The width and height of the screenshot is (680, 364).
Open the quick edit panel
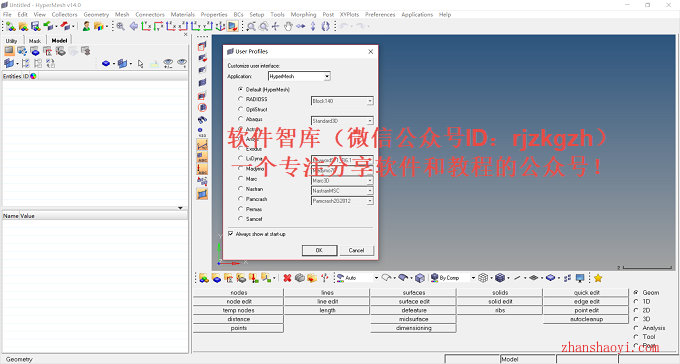586,293
